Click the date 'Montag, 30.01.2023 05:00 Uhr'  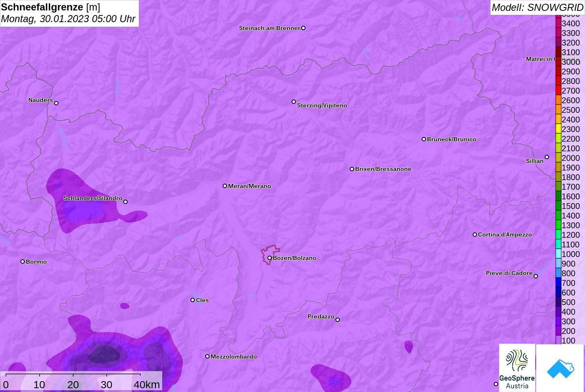tap(68, 19)
